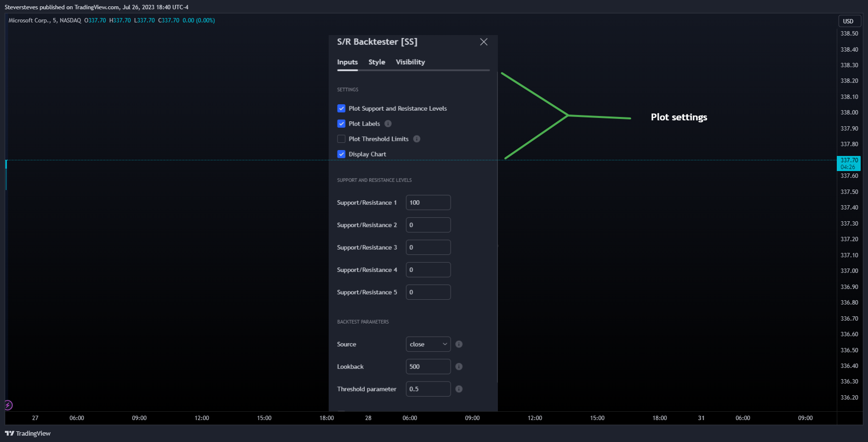Show info tooltip for Plot Labels
The width and height of the screenshot is (868, 442).
(x=388, y=124)
